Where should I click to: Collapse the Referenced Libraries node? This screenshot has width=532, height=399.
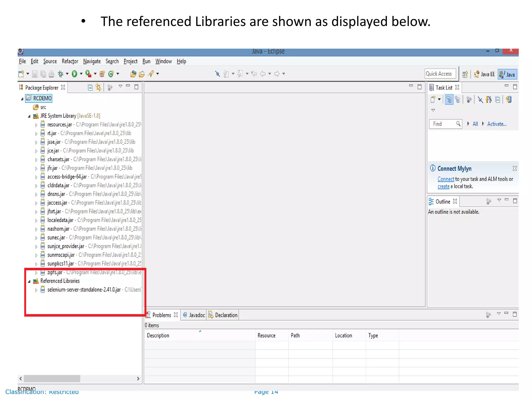pyautogui.click(x=29, y=281)
